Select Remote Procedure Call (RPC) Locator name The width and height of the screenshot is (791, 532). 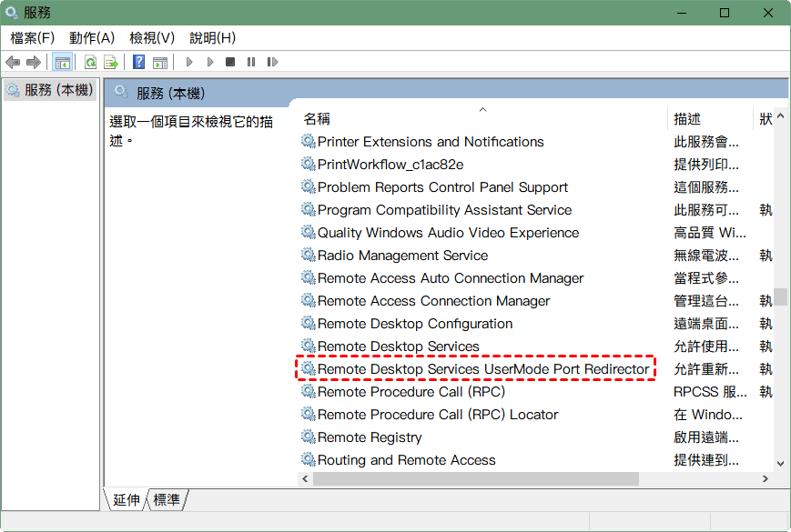437,414
